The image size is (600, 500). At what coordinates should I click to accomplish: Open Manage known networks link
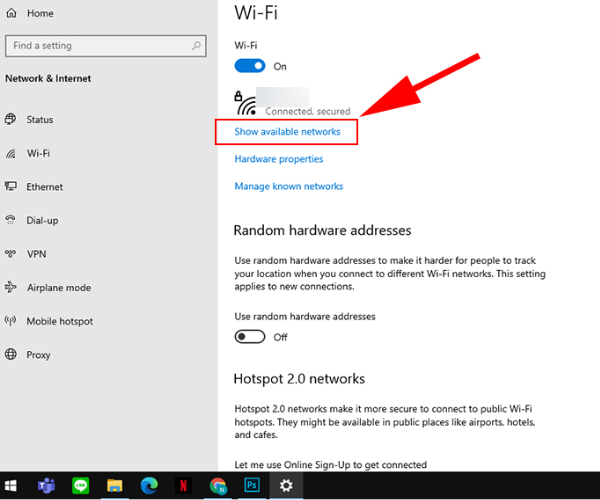pos(289,186)
